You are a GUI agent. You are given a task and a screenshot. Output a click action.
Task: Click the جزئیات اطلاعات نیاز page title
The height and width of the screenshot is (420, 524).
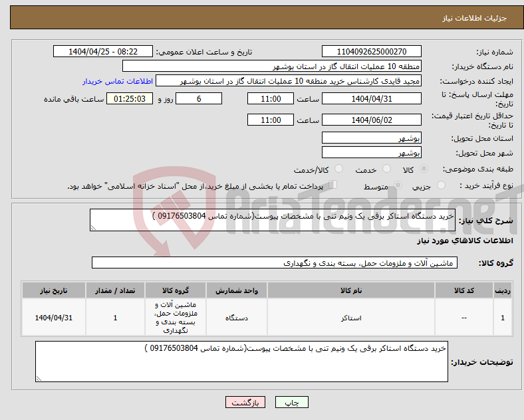tap(475, 18)
